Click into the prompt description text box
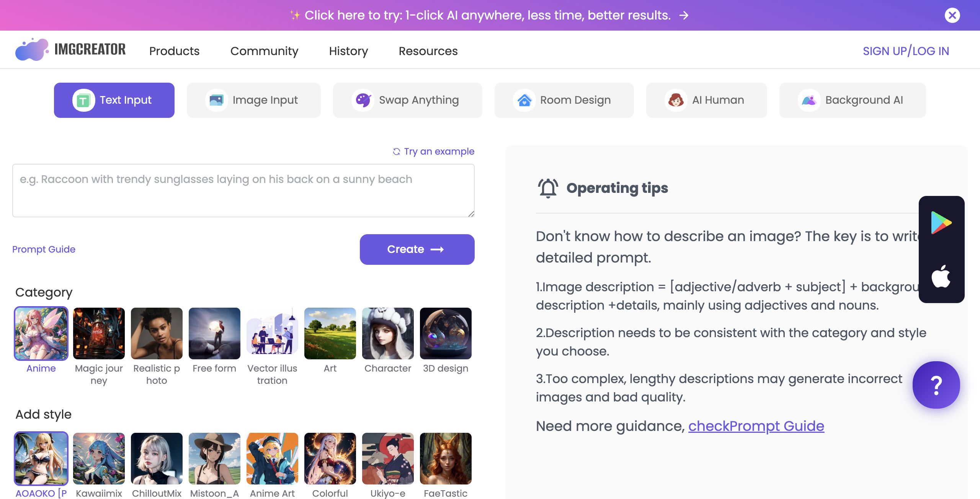The image size is (980, 499). [243, 191]
